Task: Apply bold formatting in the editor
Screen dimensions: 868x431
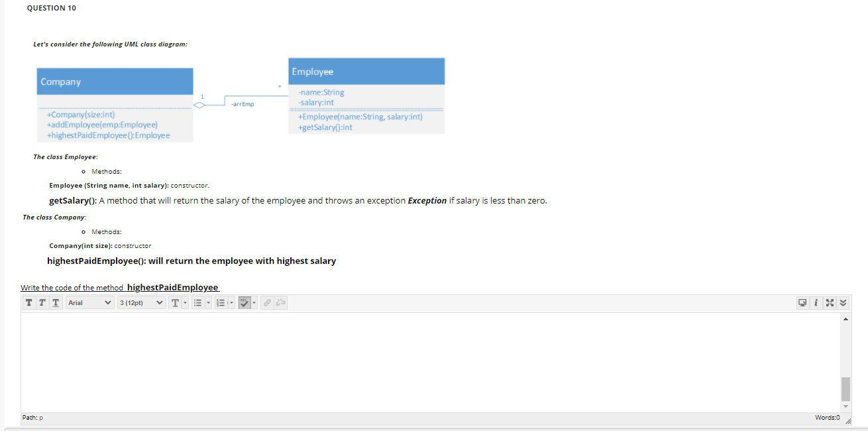Action: point(29,303)
